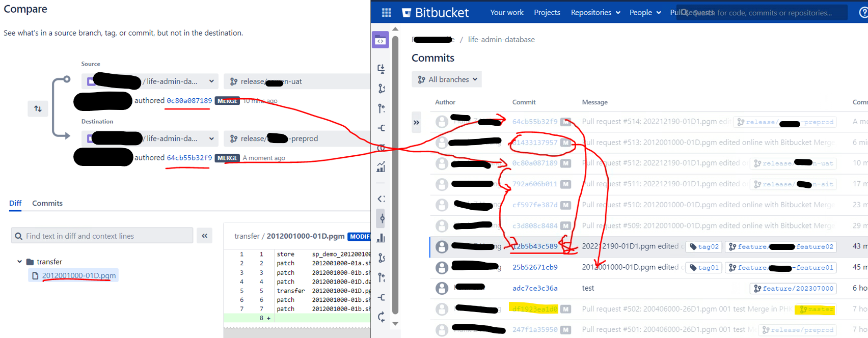Open destination repository life-admin-da... dropdown
868x338 pixels.
(x=150, y=138)
